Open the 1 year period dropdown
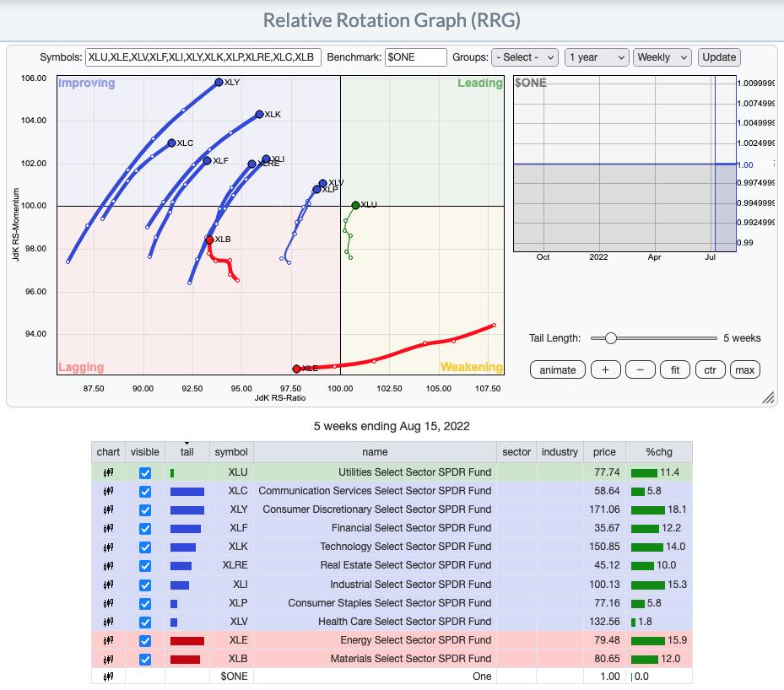Screen dimensions: 784x690 coord(597,57)
